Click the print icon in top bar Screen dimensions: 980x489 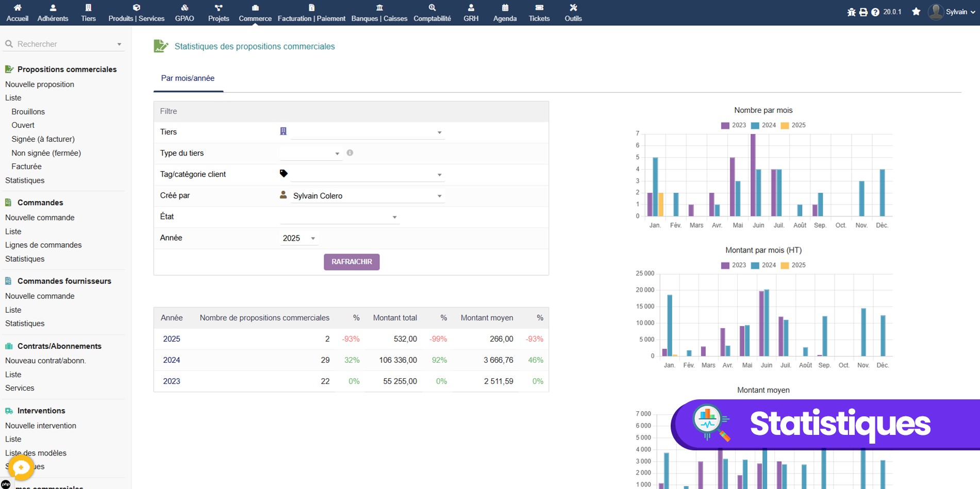[863, 12]
